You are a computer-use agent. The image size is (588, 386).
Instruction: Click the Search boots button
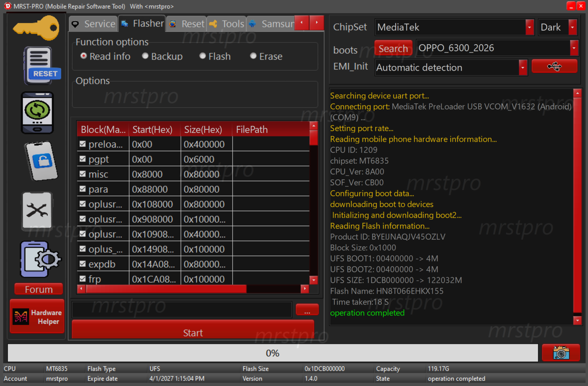coord(393,48)
